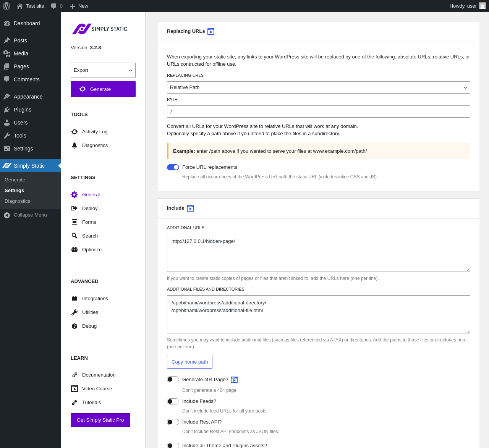Screen dimensions: 489x448
Task: Click the Dashboard gauge icon
Action: (7, 23)
